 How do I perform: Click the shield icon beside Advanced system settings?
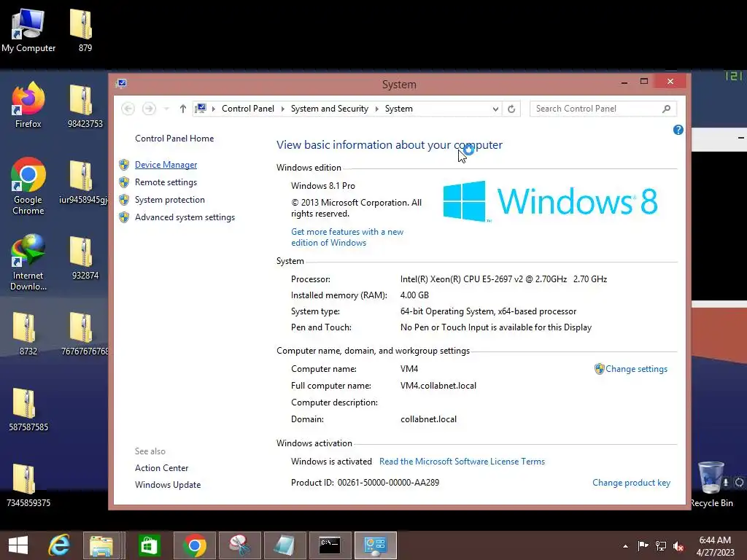coord(124,217)
